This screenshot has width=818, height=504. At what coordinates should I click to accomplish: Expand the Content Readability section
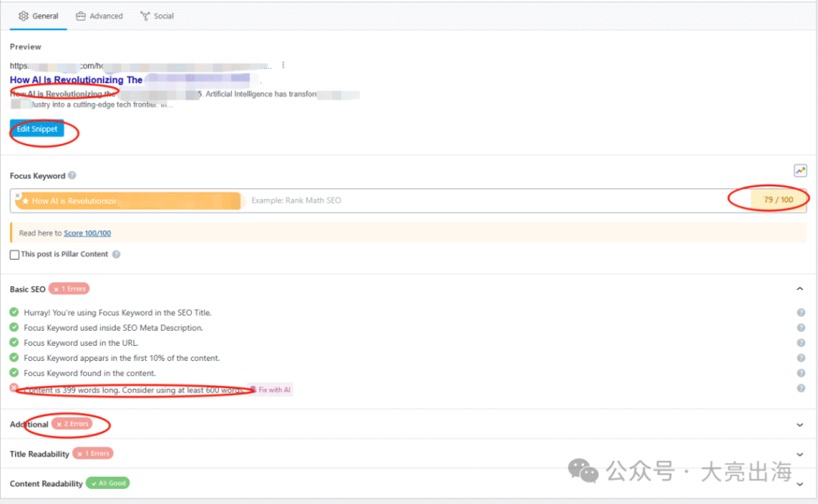click(800, 483)
